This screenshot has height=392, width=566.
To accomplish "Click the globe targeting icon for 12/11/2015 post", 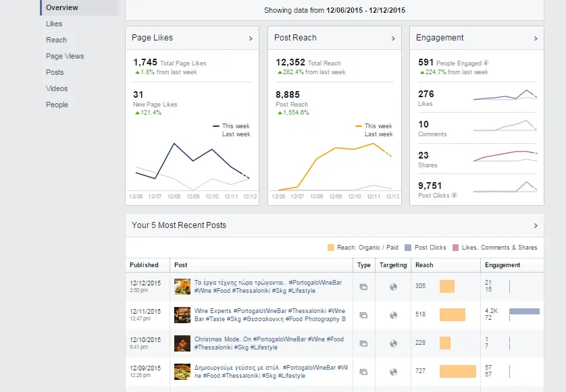I will (394, 315).
